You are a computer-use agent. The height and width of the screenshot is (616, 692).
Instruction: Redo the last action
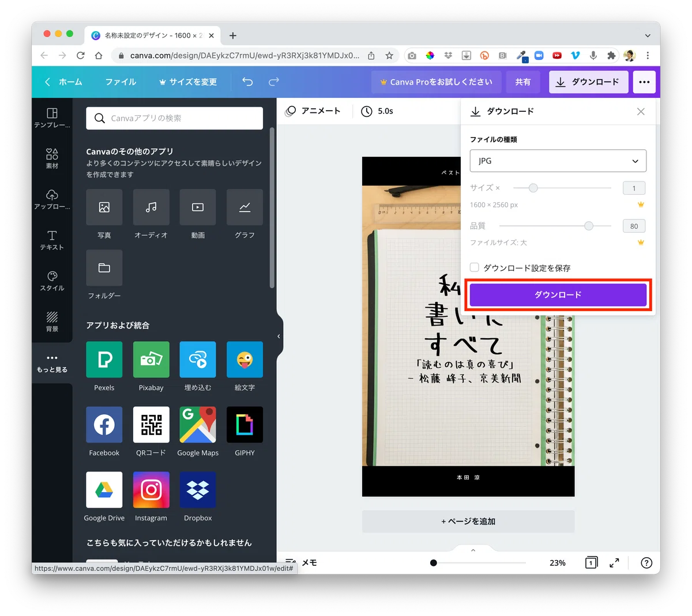point(274,82)
